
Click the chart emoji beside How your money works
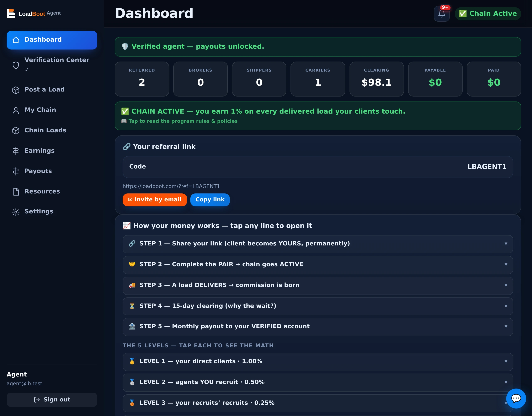point(127,225)
